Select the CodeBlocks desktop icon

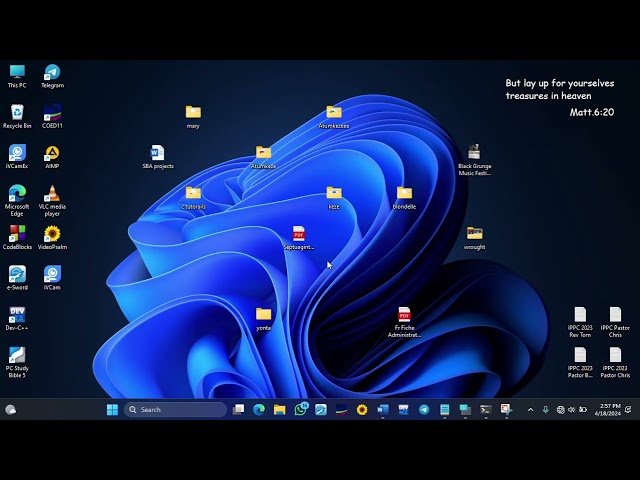coord(17,238)
